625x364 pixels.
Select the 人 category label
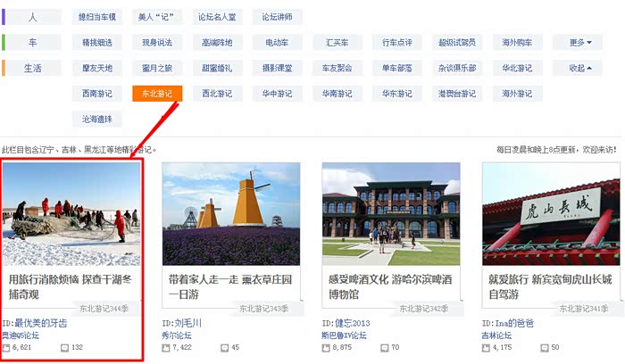(33, 17)
